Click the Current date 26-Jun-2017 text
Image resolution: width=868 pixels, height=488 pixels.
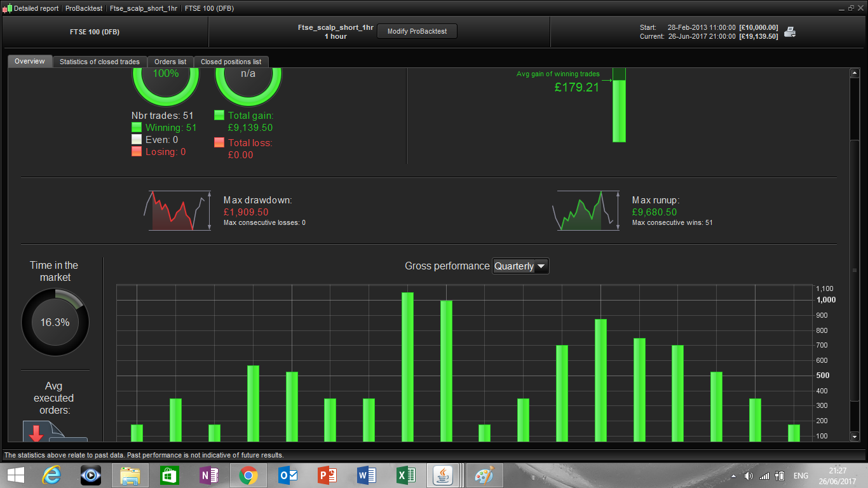(702, 36)
